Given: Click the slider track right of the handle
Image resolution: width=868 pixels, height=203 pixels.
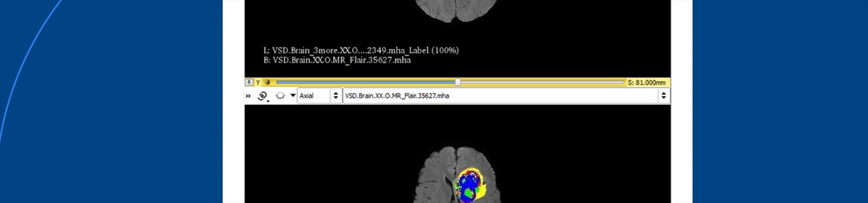Looking at the screenshot, I should pyautogui.click(x=542, y=83).
